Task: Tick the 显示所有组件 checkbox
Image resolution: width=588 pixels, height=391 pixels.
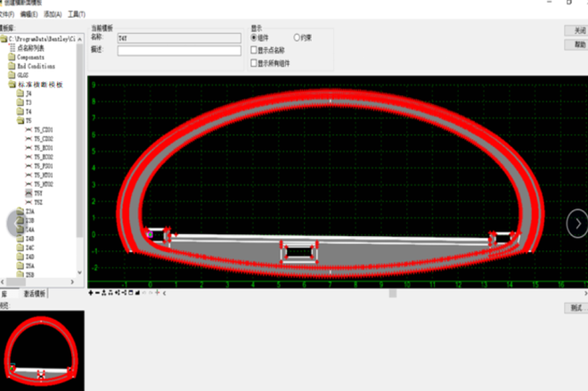Action: pyautogui.click(x=254, y=63)
